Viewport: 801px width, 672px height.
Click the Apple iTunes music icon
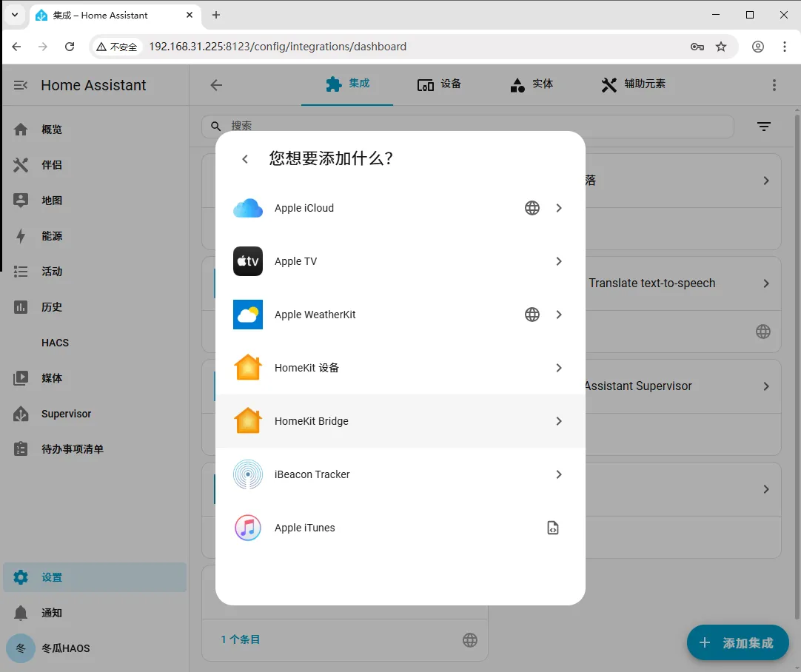(248, 528)
